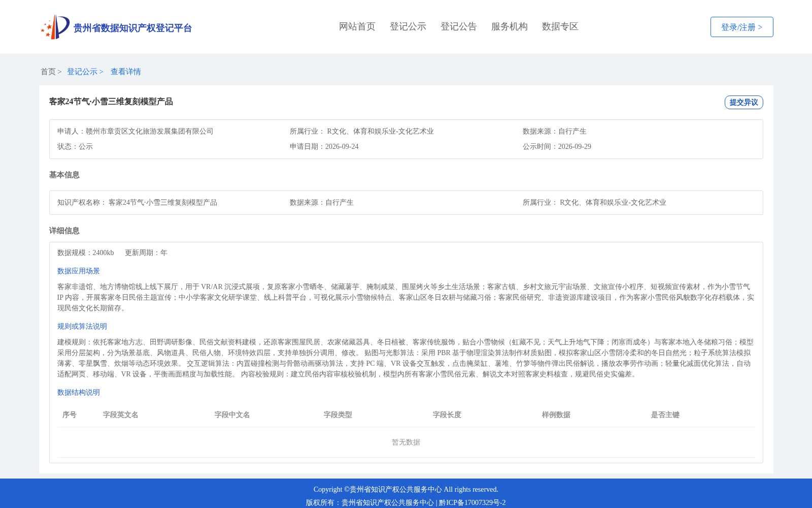Click 公示时间：2026-09-29 text
Image resolution: width=812 pixels, height=508 pixels.
tap(557, 146)
